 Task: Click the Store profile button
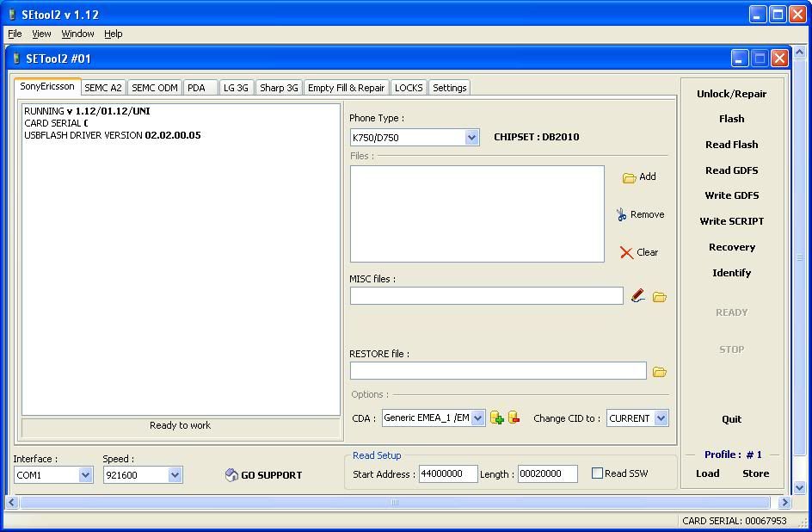[755, 473]
